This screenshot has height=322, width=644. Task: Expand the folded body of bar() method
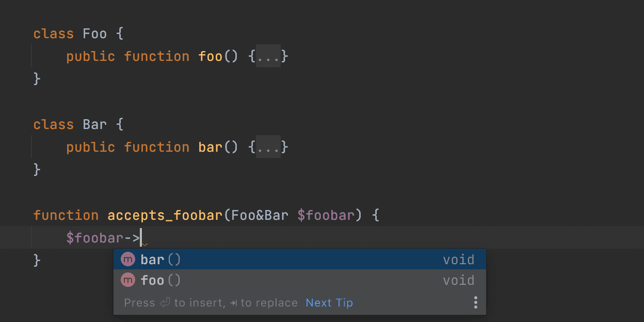(x=268, y=147)
